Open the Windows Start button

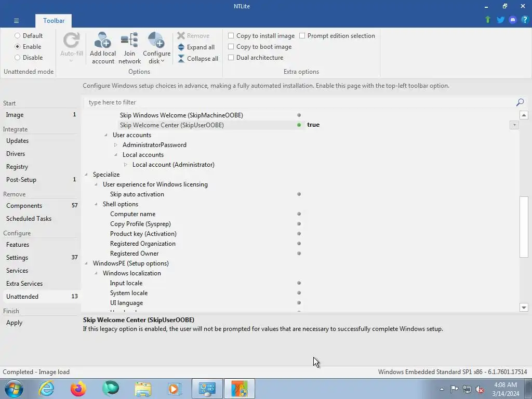[x=14, y=389]
